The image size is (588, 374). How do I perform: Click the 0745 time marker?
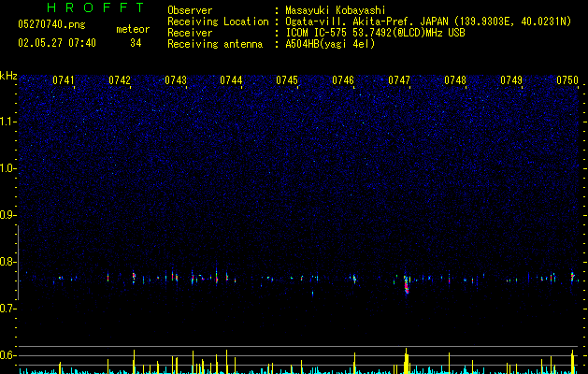[x=287, y=80]
